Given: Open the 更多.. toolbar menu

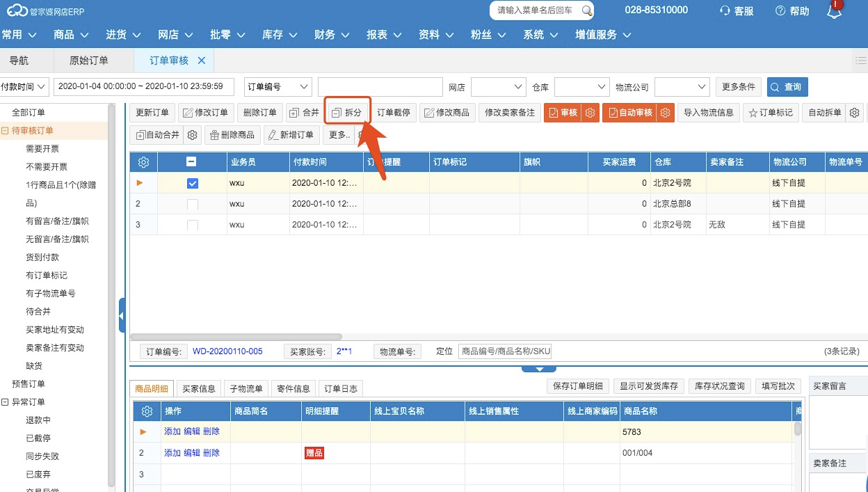Looking at the screenshot, I should coord(339,135).
